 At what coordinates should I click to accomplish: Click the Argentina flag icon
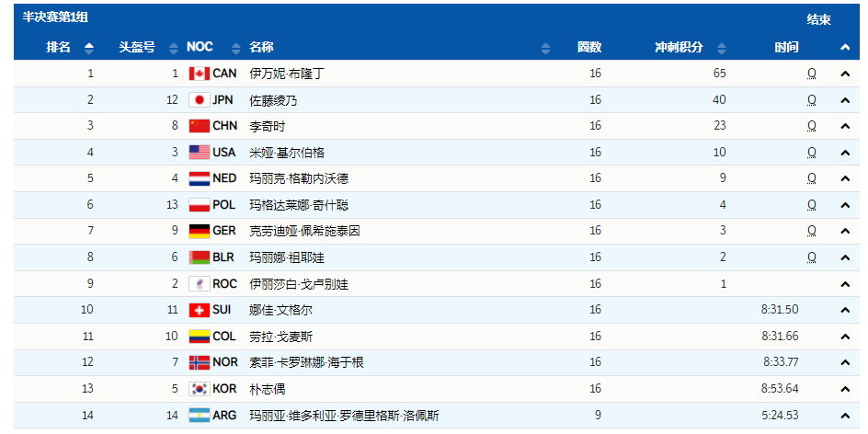click(x=199, y=416)
